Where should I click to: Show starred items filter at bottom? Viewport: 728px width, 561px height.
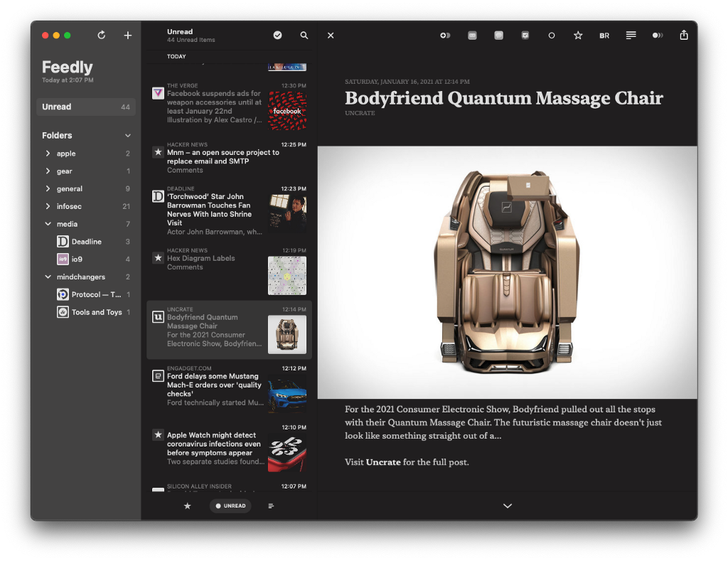[x=188, y=506]
